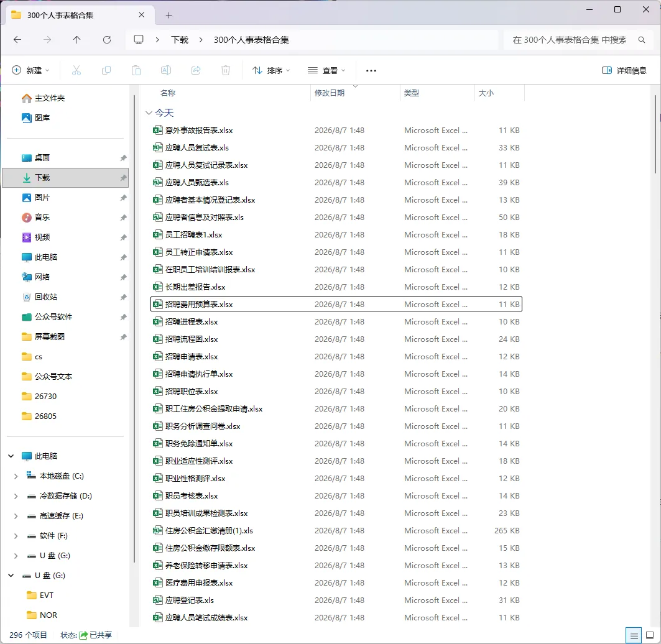The height and width of the screenshot is (644, 661).
Task: Unpin 下载 using its pin icon
Action: [x=123, y=178]
